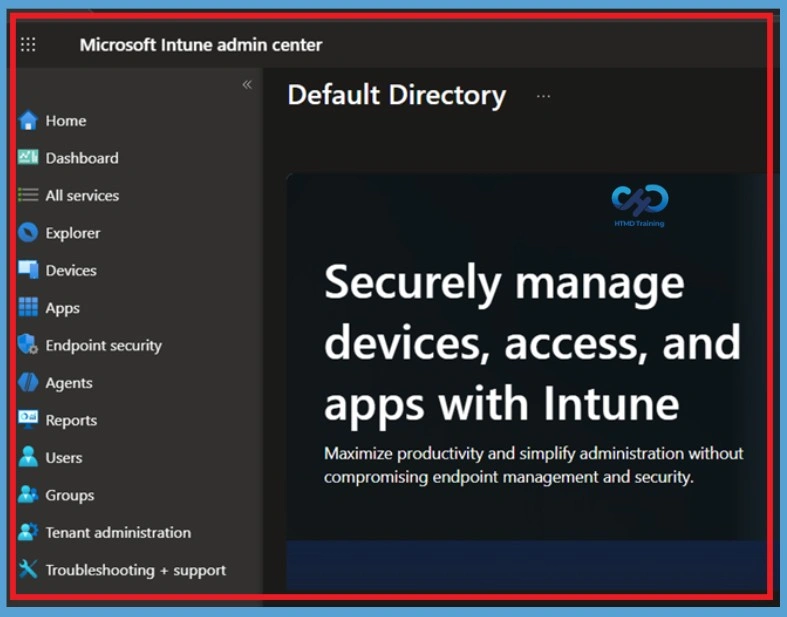Click the Securely manage devices headline

pyautogui.click(x=532, y=344)
